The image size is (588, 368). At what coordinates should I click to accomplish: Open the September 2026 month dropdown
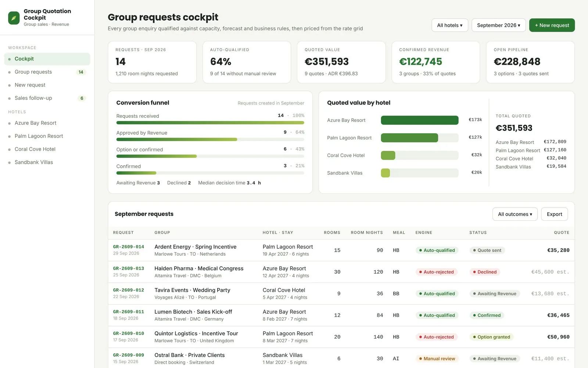tap(499, 25)
